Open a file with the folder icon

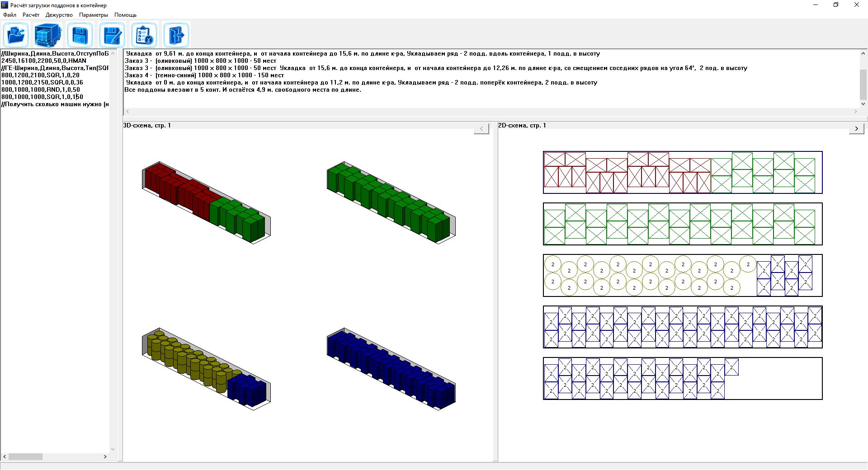(16, 35)
